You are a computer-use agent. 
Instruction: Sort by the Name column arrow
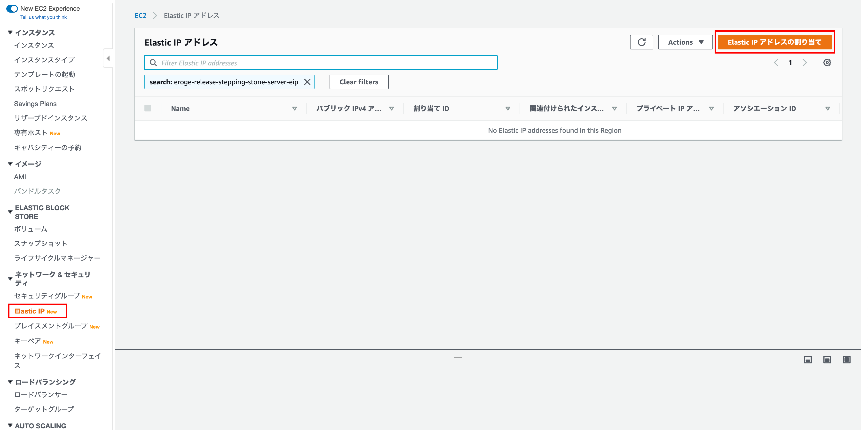tap(294, 109)
